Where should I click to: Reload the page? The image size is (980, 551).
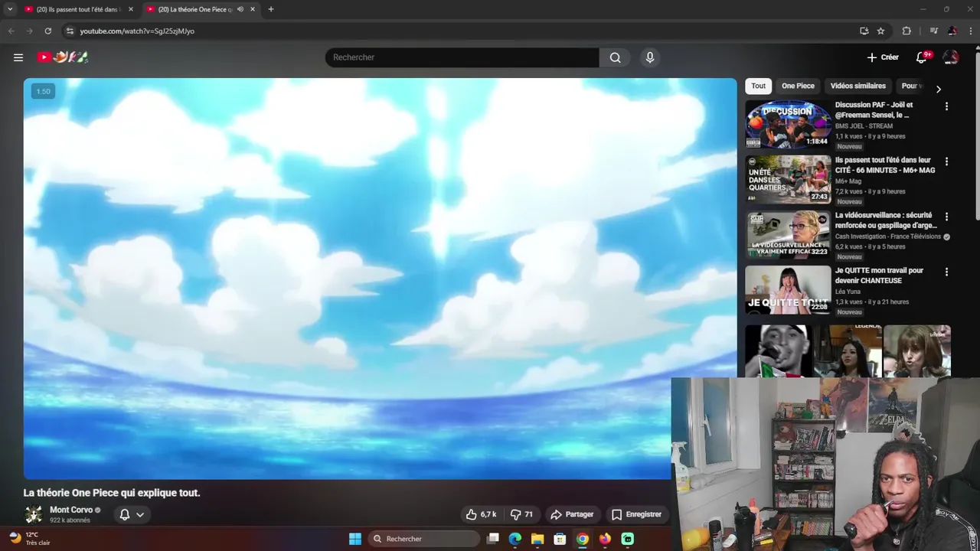pyautogui.click(x=47, y=31)
